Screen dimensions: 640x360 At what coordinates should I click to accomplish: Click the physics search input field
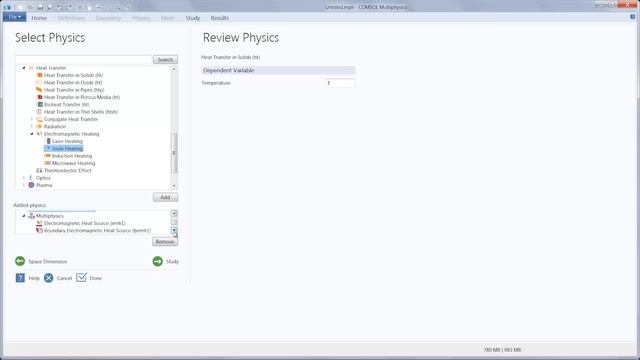(84, 60)
